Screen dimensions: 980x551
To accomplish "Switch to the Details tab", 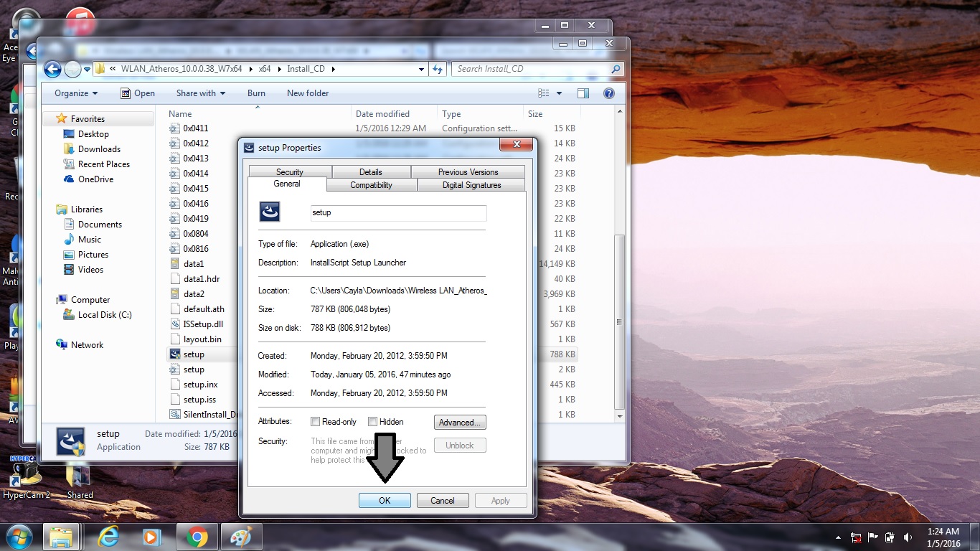I will point(371,172).
